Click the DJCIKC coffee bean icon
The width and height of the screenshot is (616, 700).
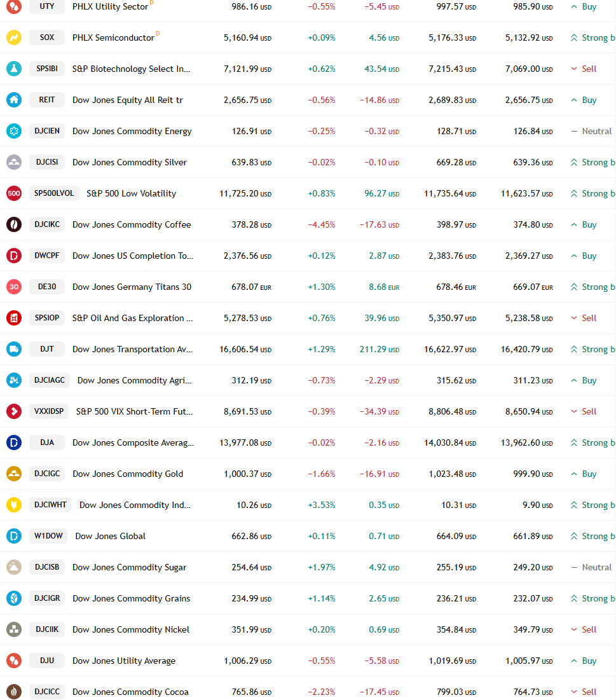(14, 224)
